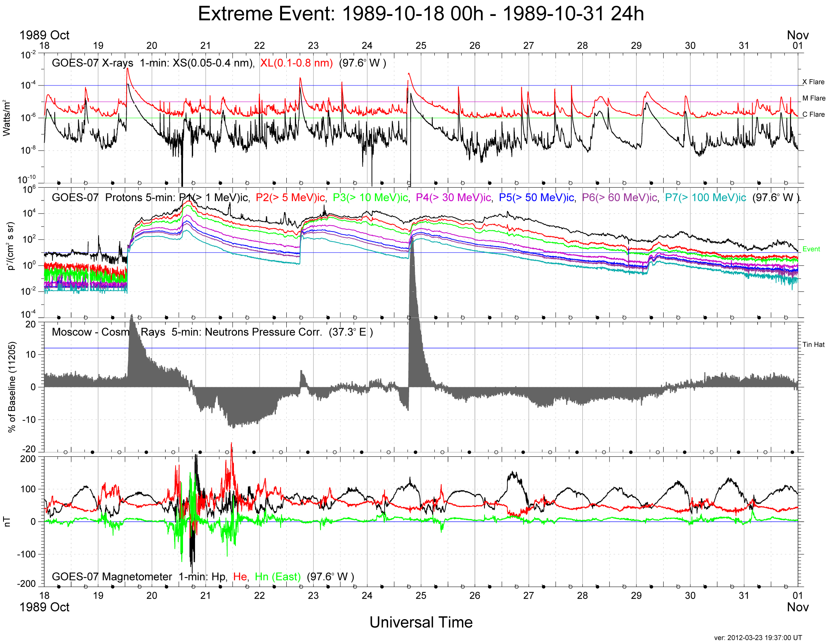The height and width of the screenshot is (644, 833).
Task: Click the version timestamp text at bottom right
Action: 758,638
